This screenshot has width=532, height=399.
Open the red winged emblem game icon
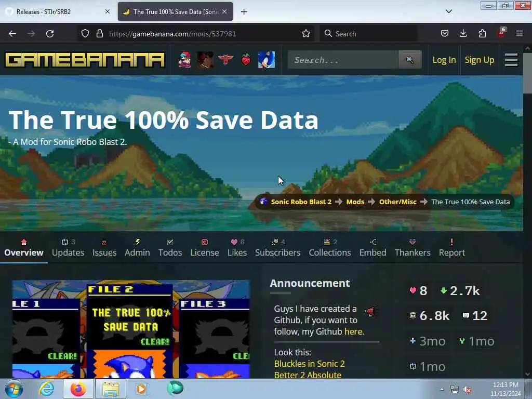click(x=225, y=60)
